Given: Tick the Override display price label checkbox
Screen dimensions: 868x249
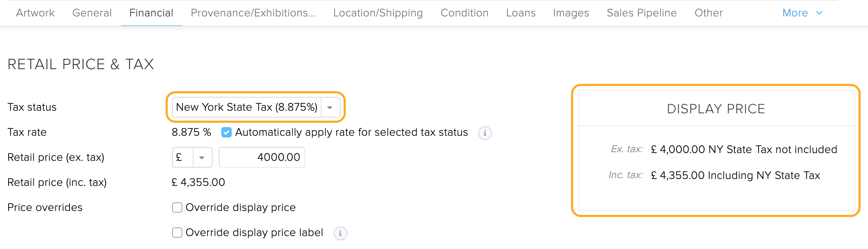Looking at the screenshot, I should [177, 233].
